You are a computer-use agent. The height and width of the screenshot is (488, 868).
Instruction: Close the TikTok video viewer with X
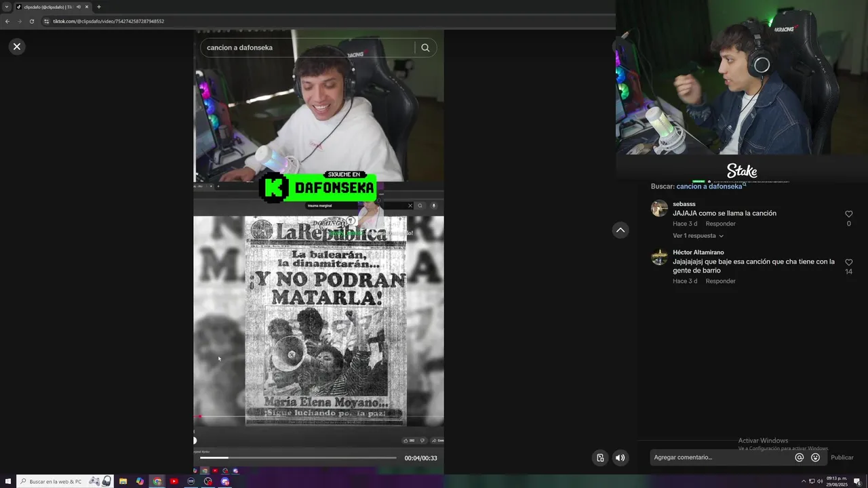[17, 47]
